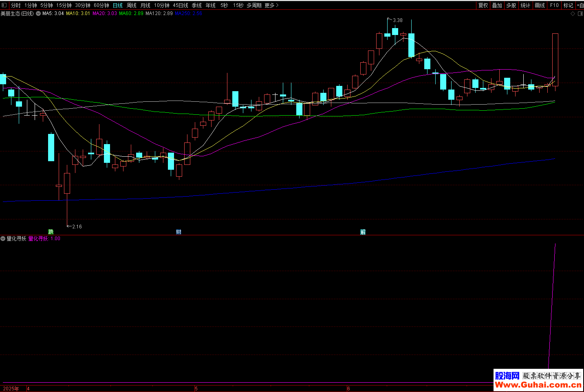Expand the 美丽生态 main chart indicator dropdown
The height and width of the screenshot is (392, 584).
click(38, 13)
